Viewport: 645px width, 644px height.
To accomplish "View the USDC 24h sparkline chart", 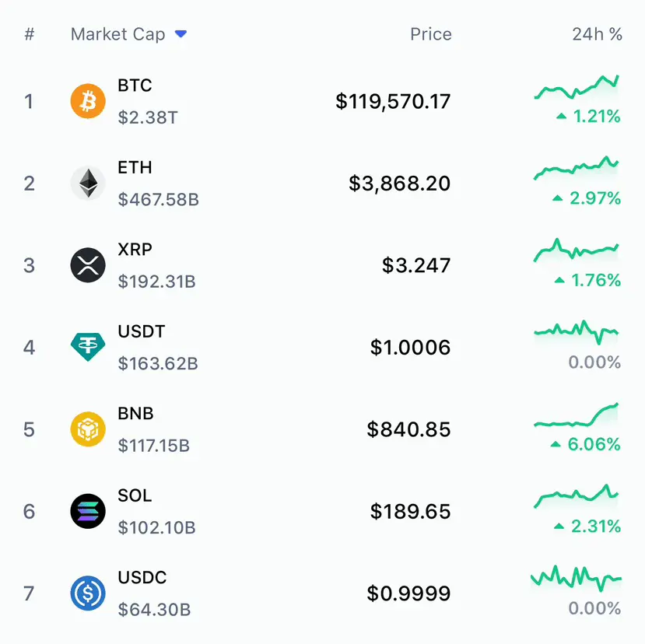I will coord(577,578).
